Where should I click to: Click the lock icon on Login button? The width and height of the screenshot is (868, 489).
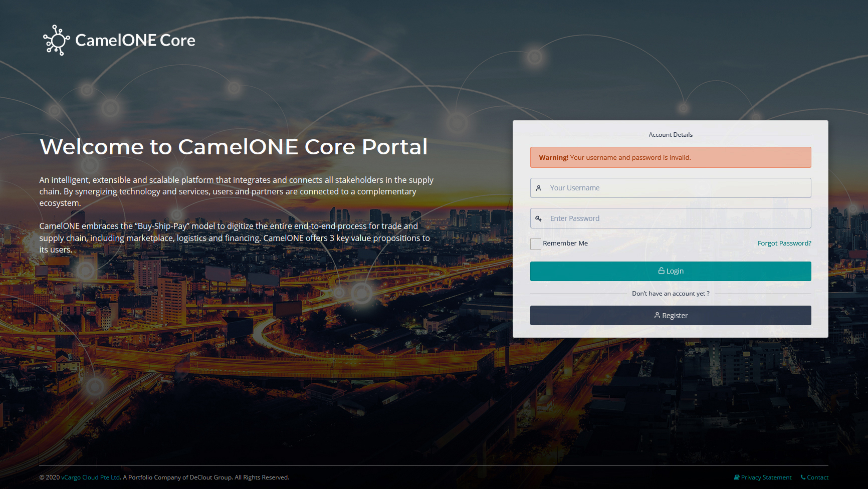(661, 271)
